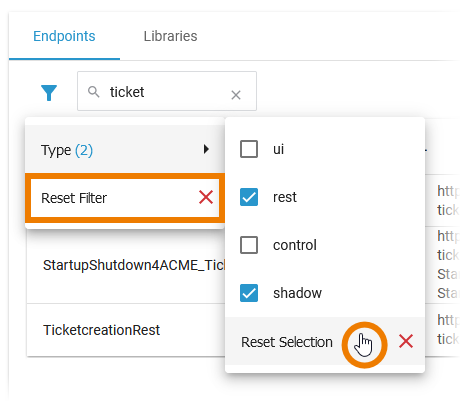This screenshot has width=461, height=402.
Task: Enable the ui type checkbox
Action: (x=249, y=149)
